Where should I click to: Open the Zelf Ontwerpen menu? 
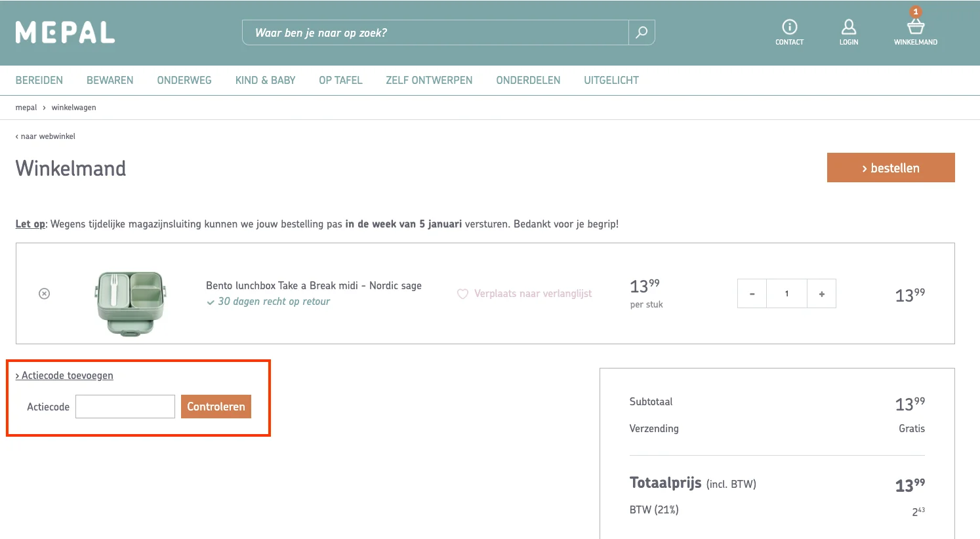[x=429, y=80]
